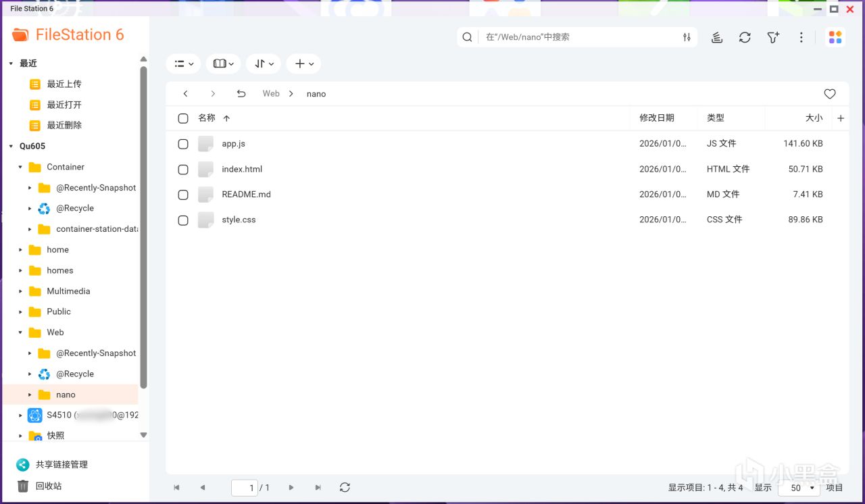This screenshot has height=504, width=865.
Task: Add a column with plus icon
Action: (841, 118)
